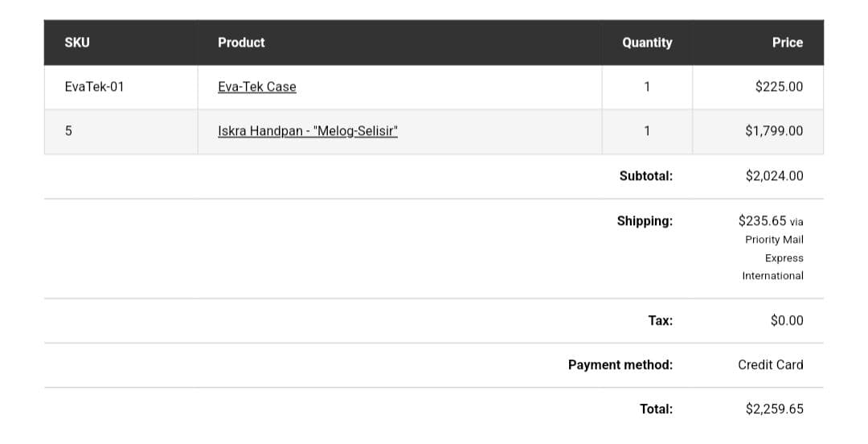Click the $2,024.00 subtotal amount
Viewport: 868px width, 444px height.
[774, 176]
